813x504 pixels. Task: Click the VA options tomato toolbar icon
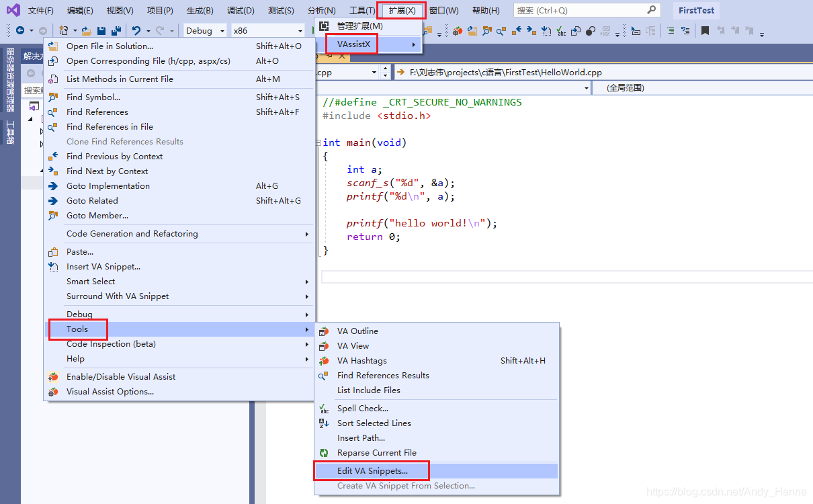point(458,31)
